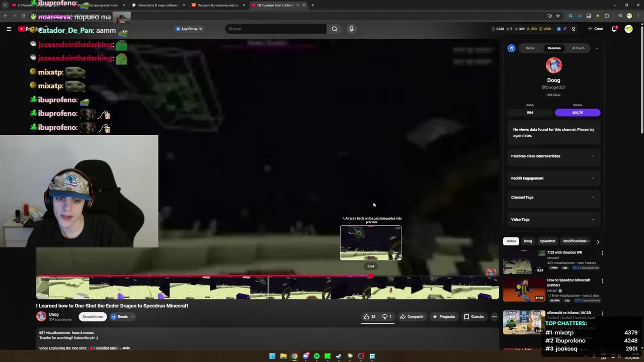Open Chrome profile avatar in toolbar

629,16
